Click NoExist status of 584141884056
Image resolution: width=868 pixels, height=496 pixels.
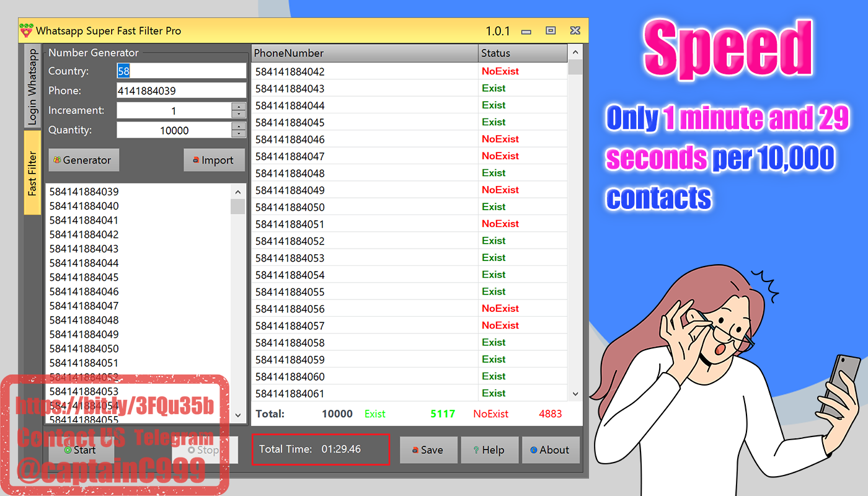coord(500,309)
